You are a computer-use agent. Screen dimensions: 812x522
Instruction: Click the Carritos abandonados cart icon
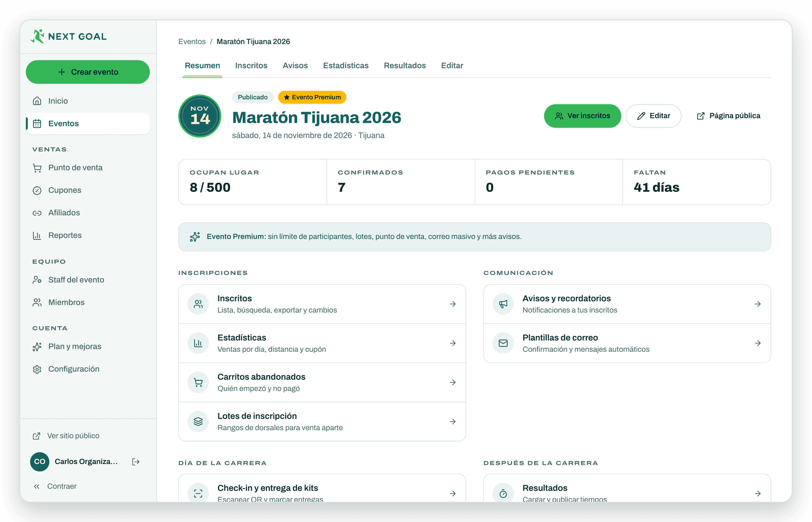pyautogui.click(x=198, y=382)
